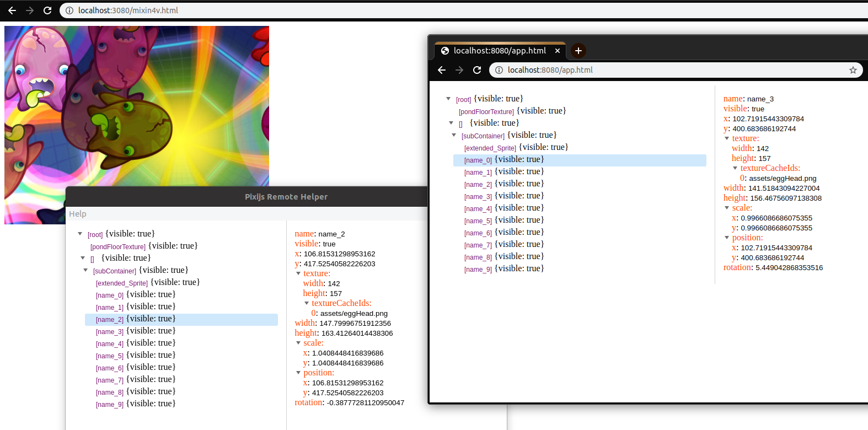
Task: Select [name_4] in app.html tree
Action: tap(478, 208)
